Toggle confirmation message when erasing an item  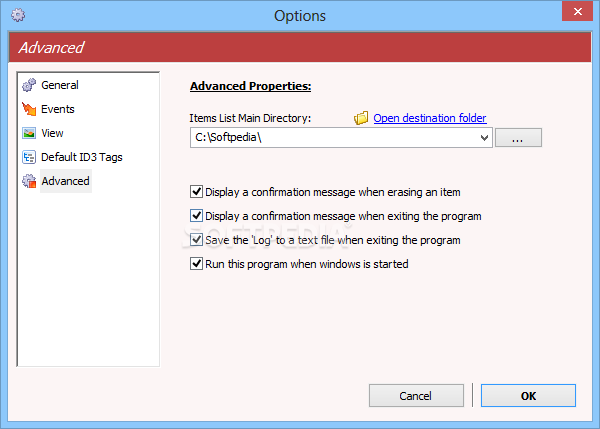(196, 191)
